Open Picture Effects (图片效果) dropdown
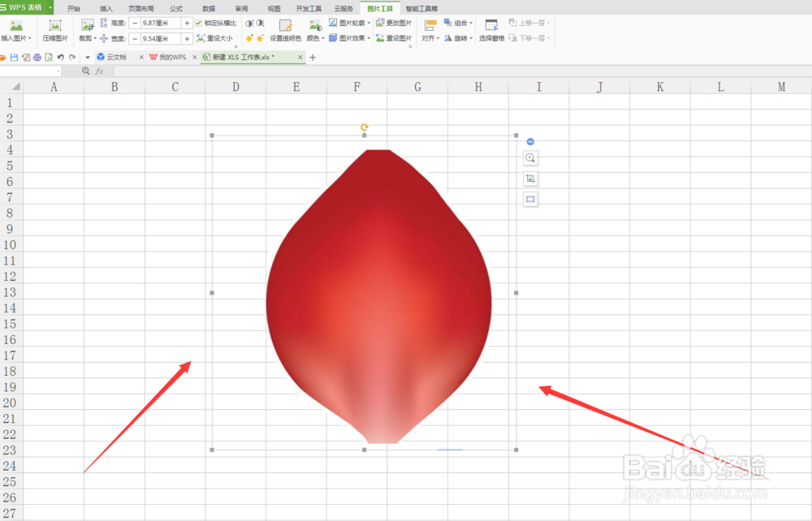 click(349, 38)
